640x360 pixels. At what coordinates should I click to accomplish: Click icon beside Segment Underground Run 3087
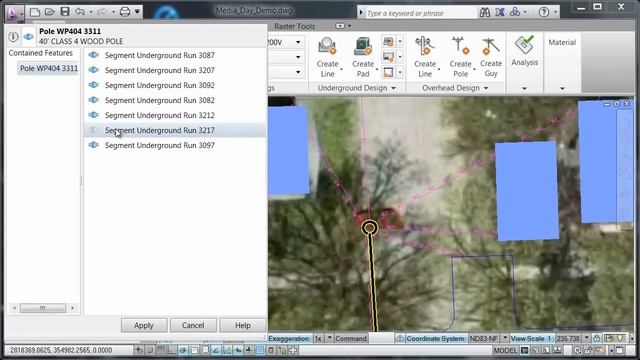coord(93,55)
